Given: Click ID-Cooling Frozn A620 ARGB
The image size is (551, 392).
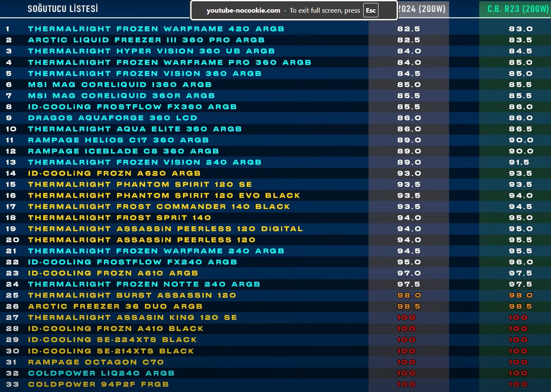Looking at the screenshot, I should pos(114,173).
